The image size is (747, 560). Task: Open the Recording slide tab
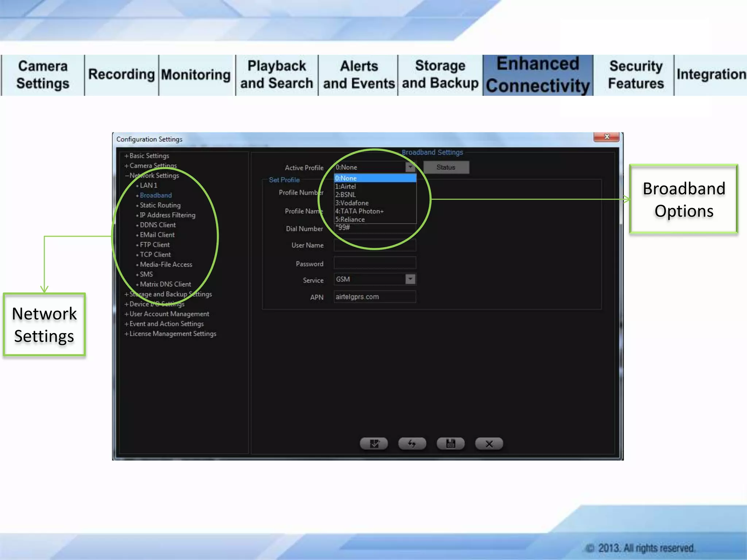click(x=121, y=75)
